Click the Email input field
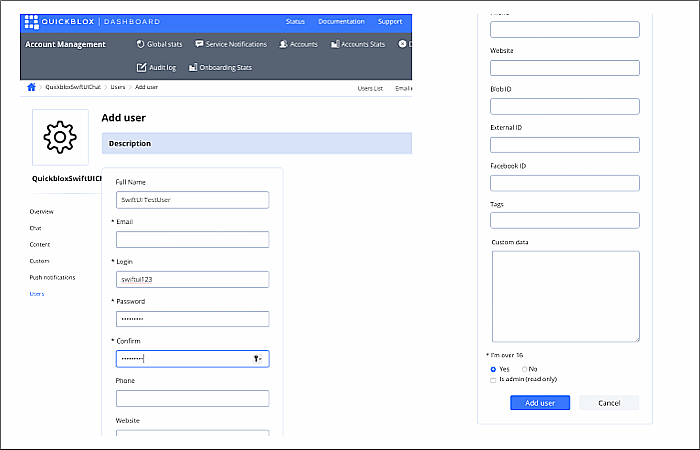This screenshot has width=700, height=450. click(x=192, y=239)
